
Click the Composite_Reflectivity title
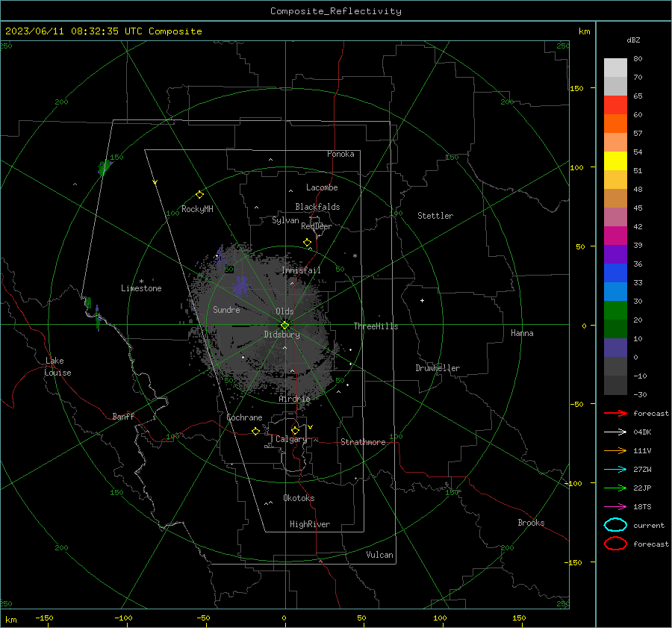click(335, 11)
